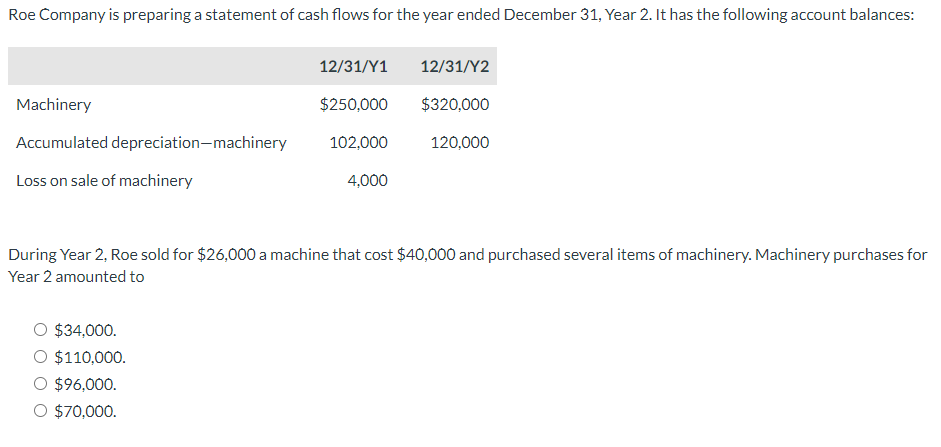Choose the $70,000 radio option
Image resolution: width=941 pixels, height=447 pixels.
[40, 411]
